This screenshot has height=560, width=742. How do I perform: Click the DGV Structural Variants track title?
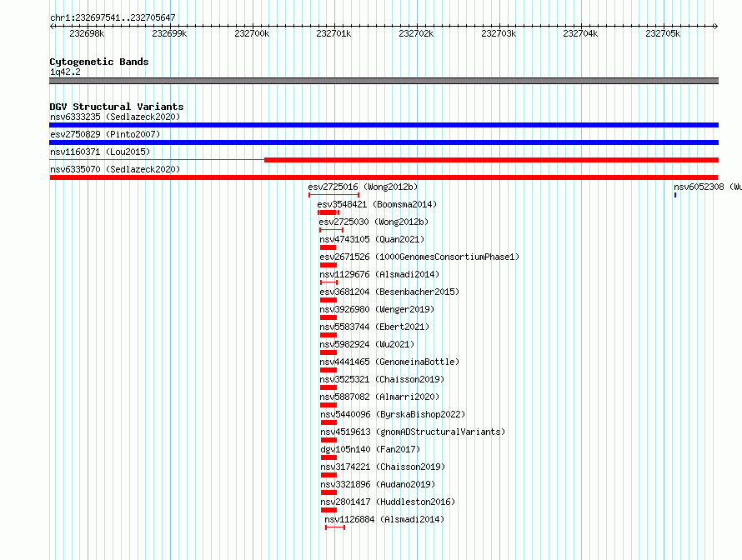117,107
